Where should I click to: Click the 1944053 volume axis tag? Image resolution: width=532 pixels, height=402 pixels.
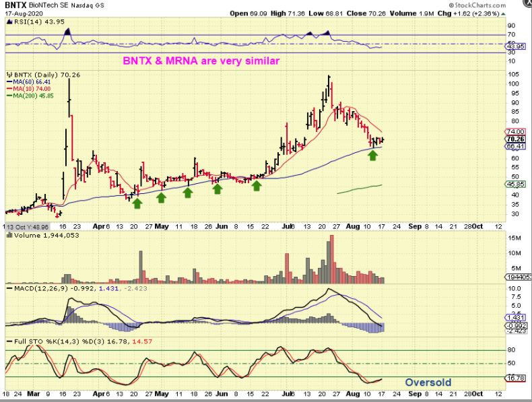point(519,277)
